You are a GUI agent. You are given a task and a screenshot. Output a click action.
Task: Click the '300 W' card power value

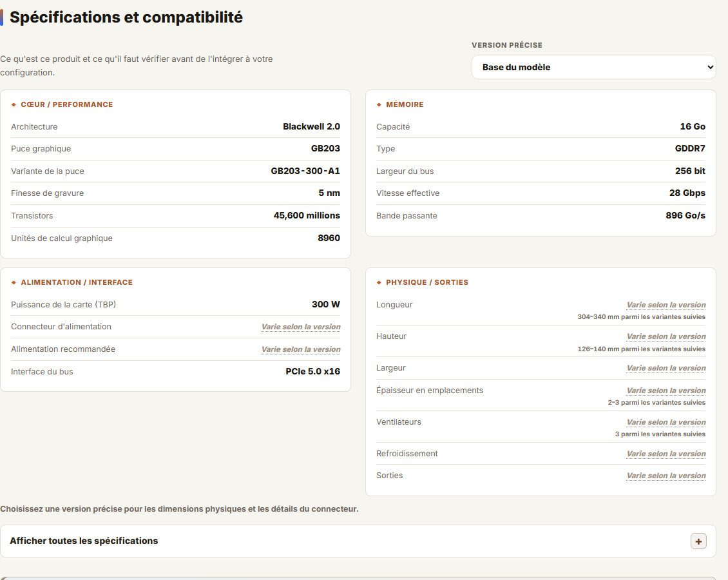(x=326, y=305)
